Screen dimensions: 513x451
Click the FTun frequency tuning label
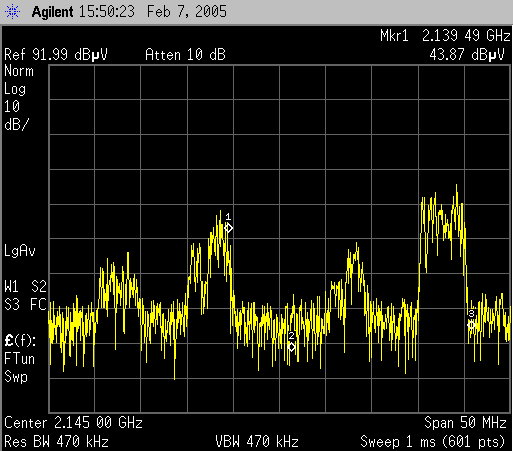pyautogui.click(x=19, y=359)
